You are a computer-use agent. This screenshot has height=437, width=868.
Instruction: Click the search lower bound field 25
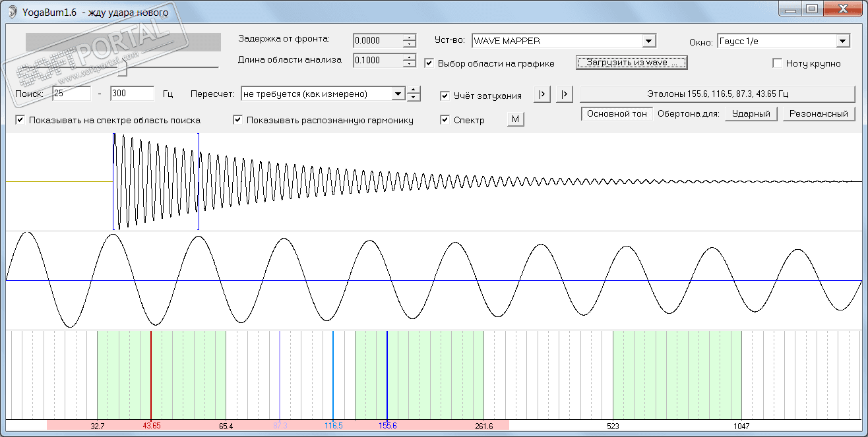(71, 94)
